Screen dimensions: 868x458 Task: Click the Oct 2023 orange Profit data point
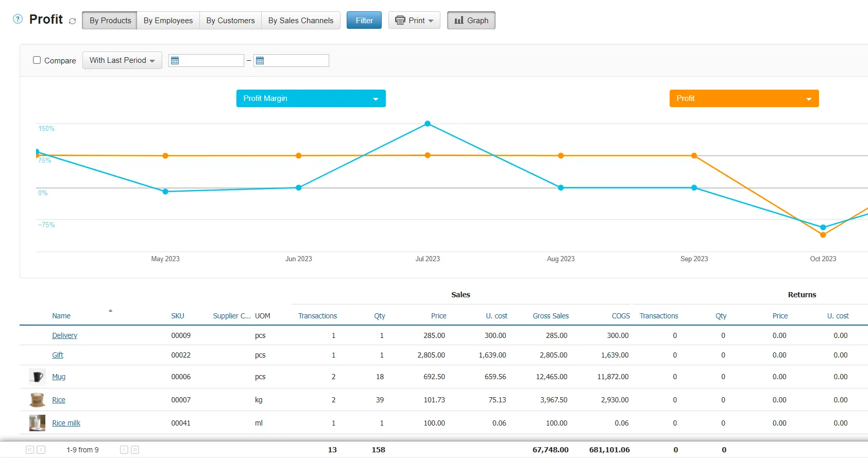click(x=823, y=235)
